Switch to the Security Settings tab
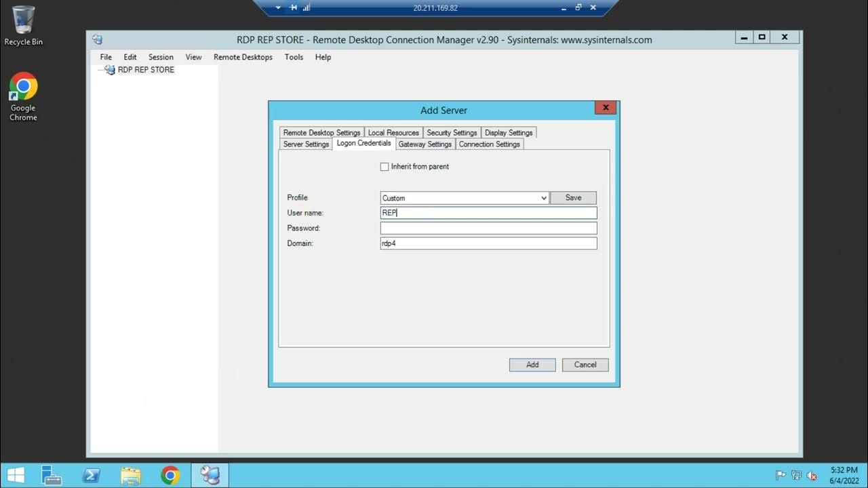This screenshot has height=488, width=868. tap(452, 133)
